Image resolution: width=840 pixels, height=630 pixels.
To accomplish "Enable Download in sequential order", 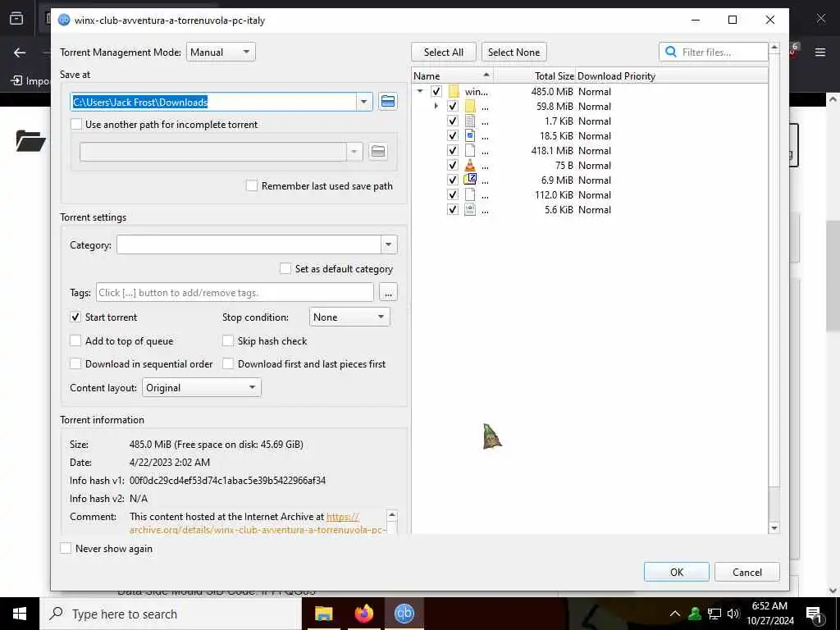I will coord(75,363).
